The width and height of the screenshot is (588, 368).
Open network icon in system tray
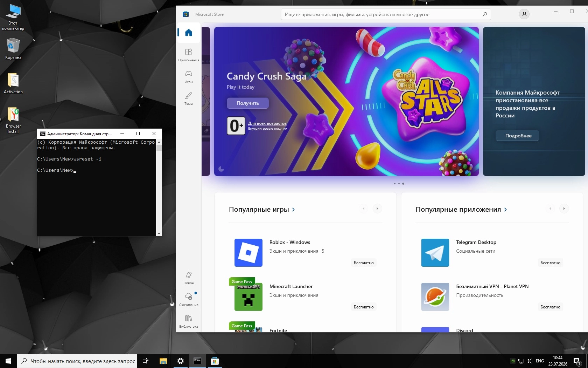(521, 361)
